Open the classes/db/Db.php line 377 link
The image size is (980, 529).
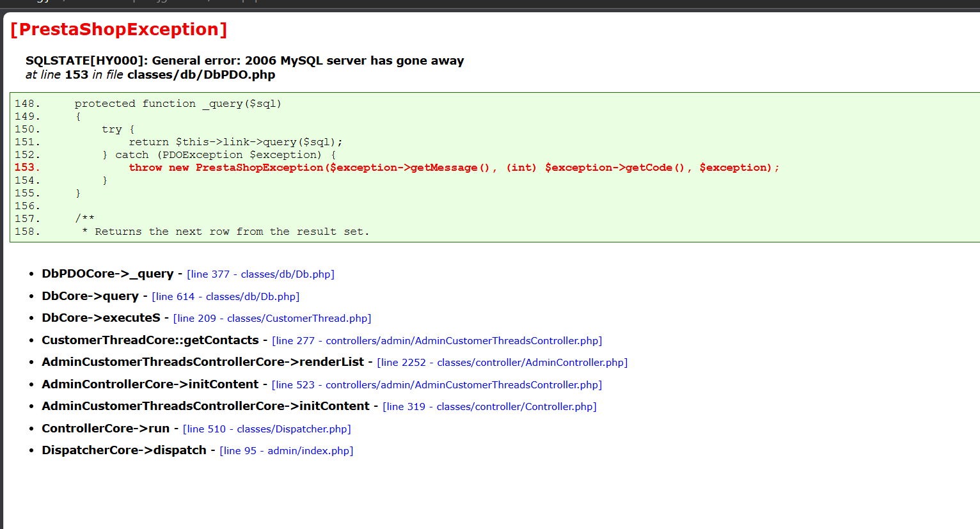260,274
